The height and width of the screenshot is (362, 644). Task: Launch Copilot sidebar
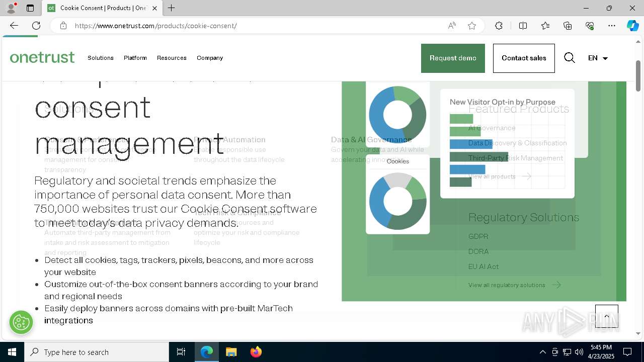(632, 26)
